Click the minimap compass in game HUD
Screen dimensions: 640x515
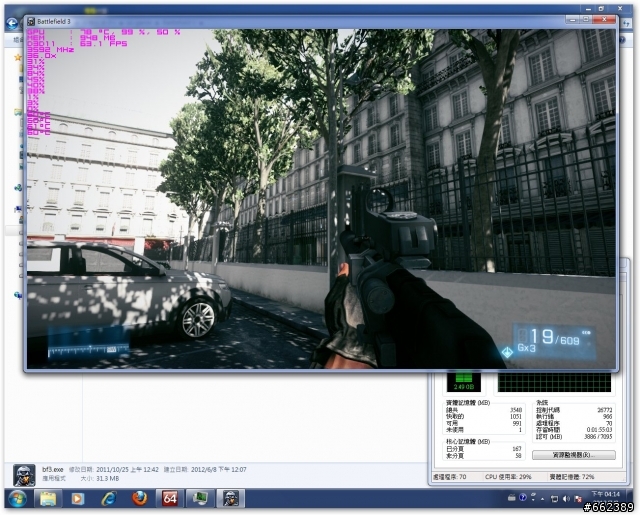[x=89, y=344]
